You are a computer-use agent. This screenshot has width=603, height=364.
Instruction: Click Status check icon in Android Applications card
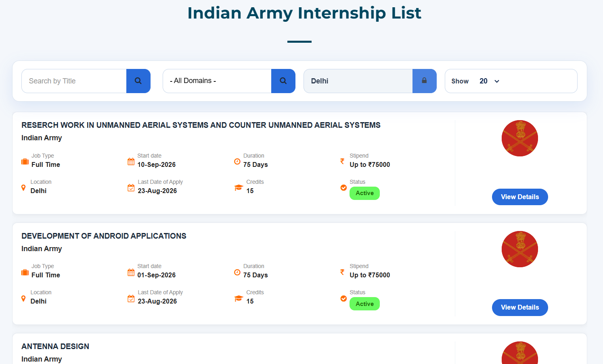point(343,299)
